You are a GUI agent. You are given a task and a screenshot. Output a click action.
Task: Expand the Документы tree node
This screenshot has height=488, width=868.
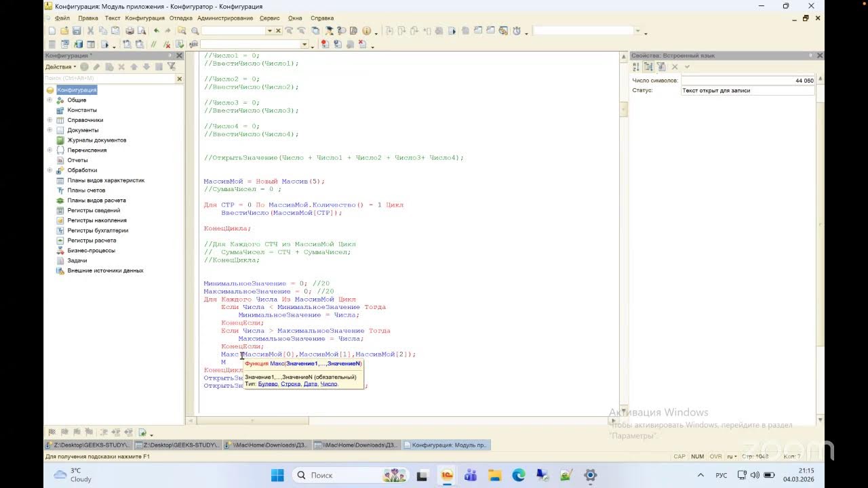pos(50,130)
